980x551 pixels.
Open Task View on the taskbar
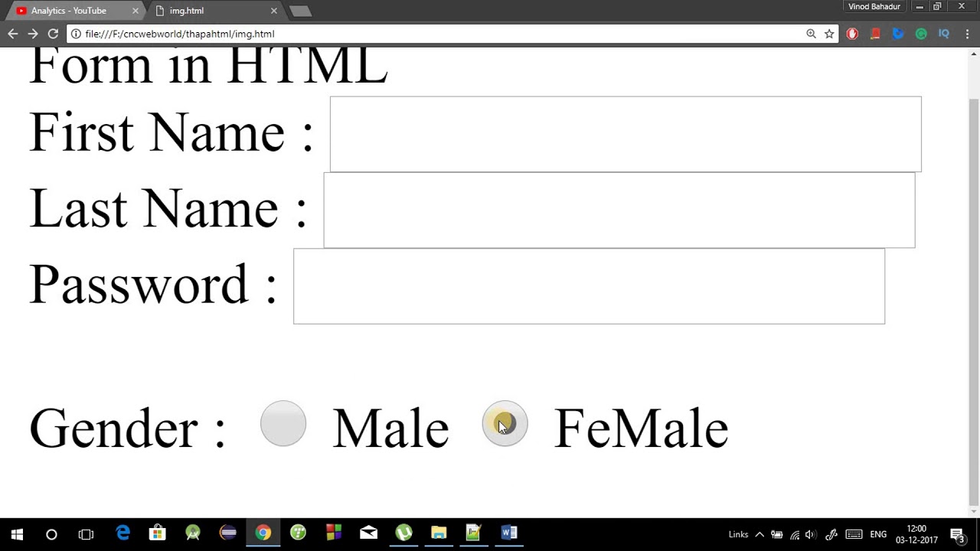(86, 534)
